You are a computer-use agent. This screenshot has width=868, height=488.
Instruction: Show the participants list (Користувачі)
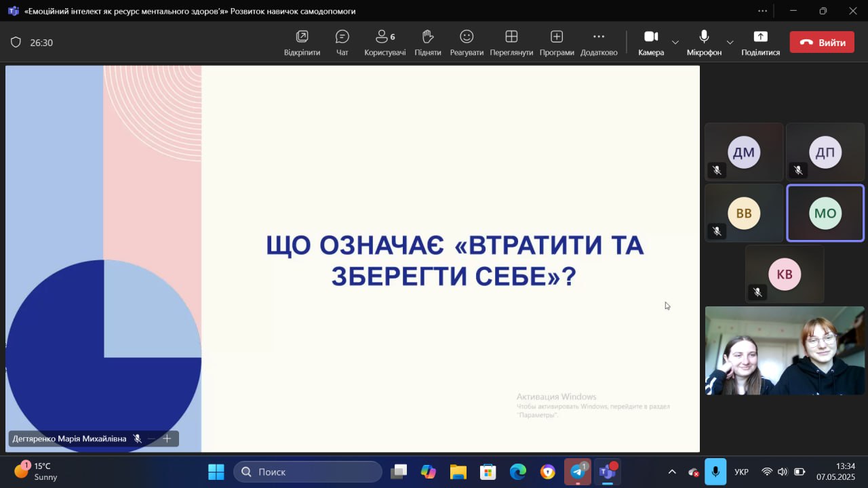[384, 43]
